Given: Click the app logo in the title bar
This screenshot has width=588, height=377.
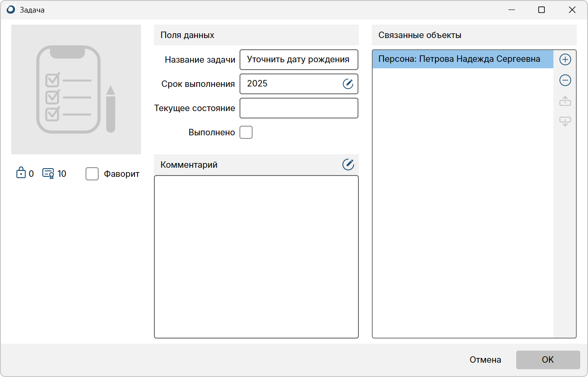Looking at the screenshot, I should pos(11,10).
